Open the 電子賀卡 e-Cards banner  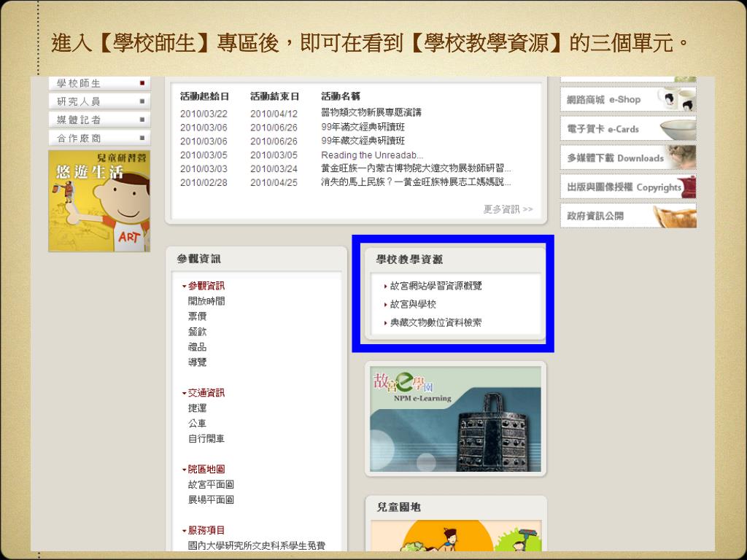coord(628,128)
